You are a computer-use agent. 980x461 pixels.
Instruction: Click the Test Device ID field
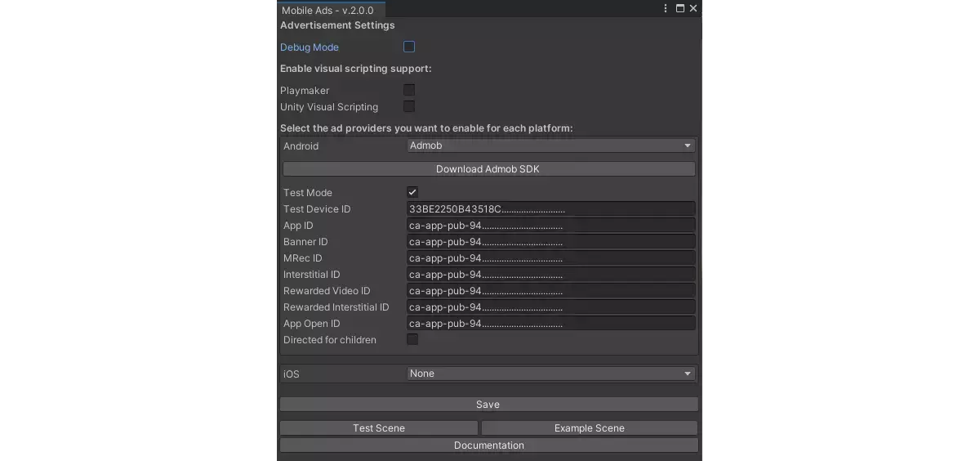550,209
